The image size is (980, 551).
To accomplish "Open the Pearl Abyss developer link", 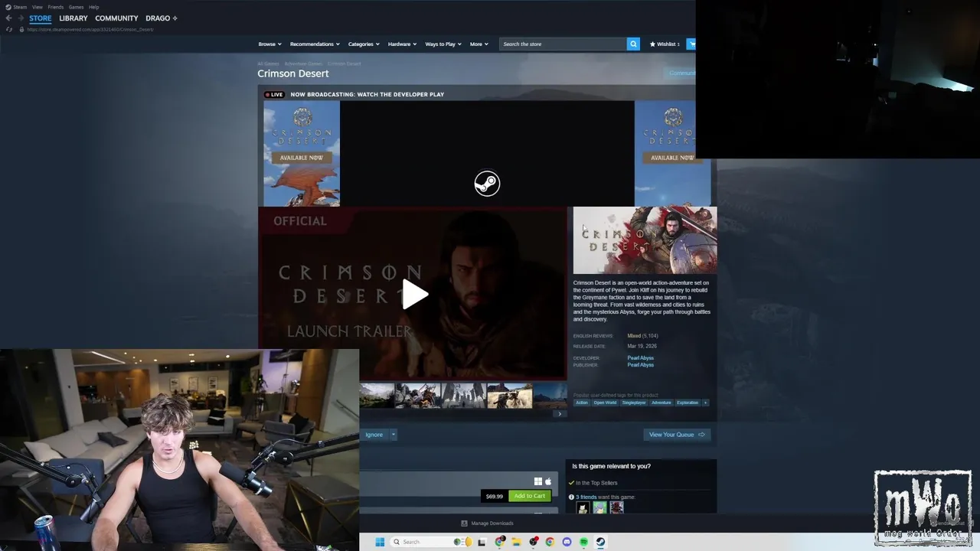I will tap(640, 358).
